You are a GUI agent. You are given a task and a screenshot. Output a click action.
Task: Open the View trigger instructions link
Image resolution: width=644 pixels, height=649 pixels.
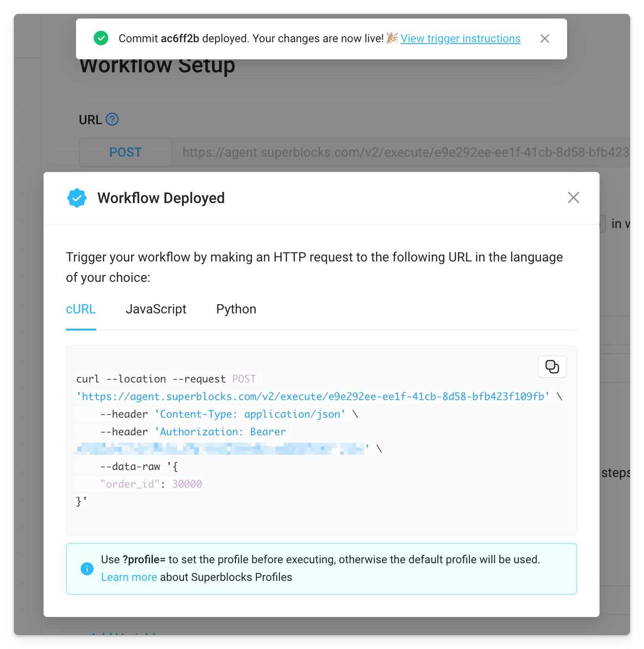coord(461,38)
